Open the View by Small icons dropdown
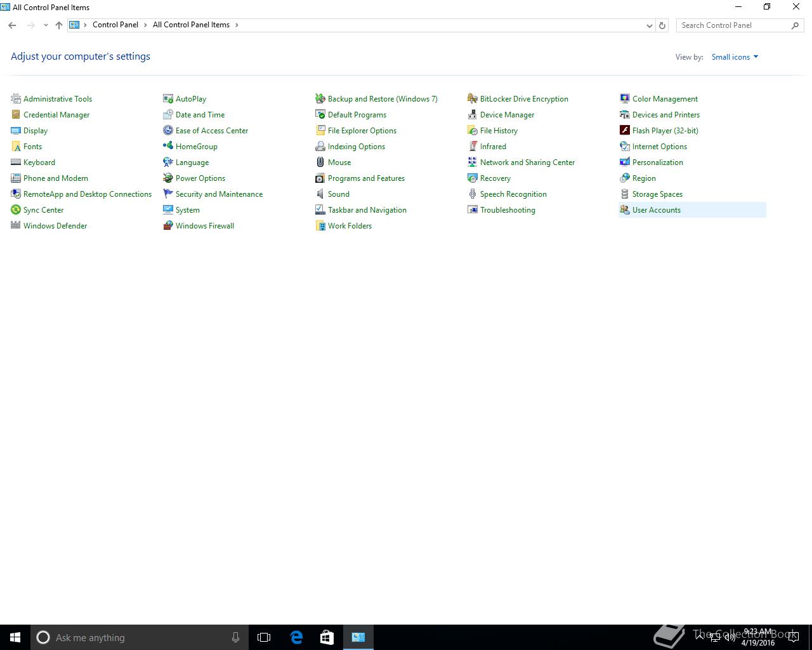 [735, 57]
